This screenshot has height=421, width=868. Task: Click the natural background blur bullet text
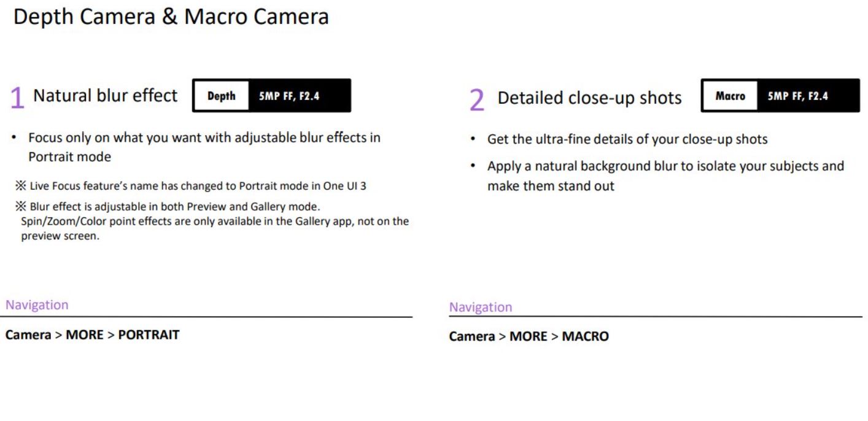point(665,175)
